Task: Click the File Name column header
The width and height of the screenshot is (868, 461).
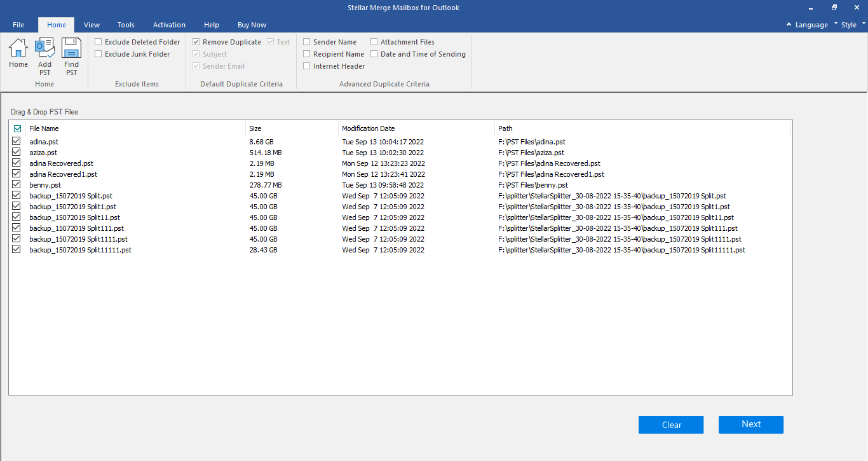Action: pos(135,128)
